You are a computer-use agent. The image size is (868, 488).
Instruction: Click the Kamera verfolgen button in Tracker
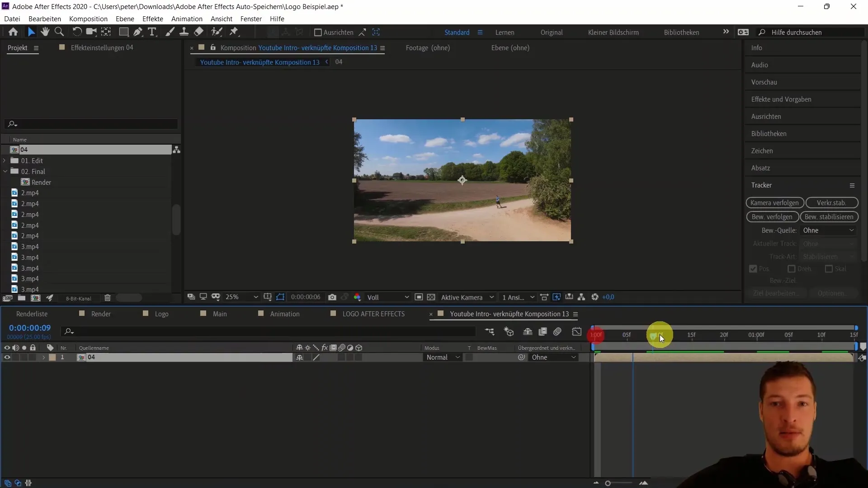click(x=774, y=202)
